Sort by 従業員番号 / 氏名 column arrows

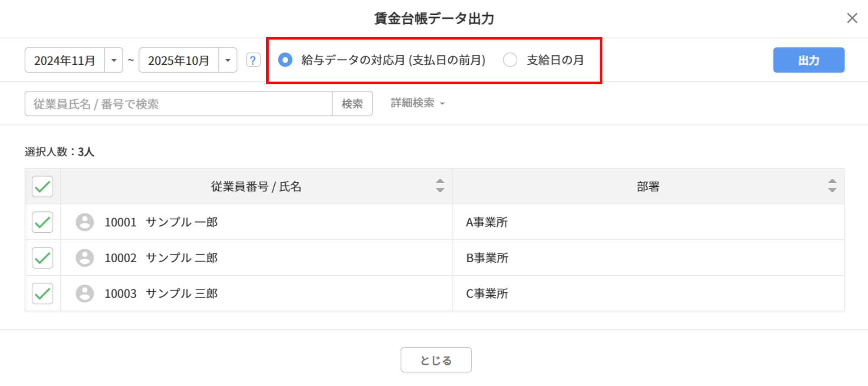(440, 186)
